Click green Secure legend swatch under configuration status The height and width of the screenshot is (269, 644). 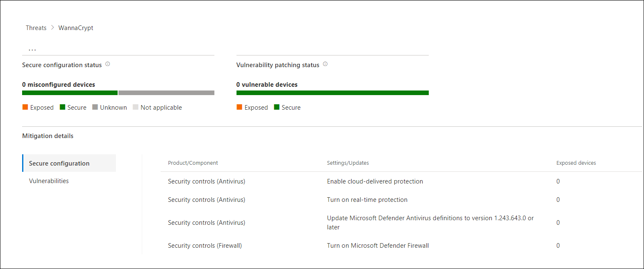pos(63,107)
